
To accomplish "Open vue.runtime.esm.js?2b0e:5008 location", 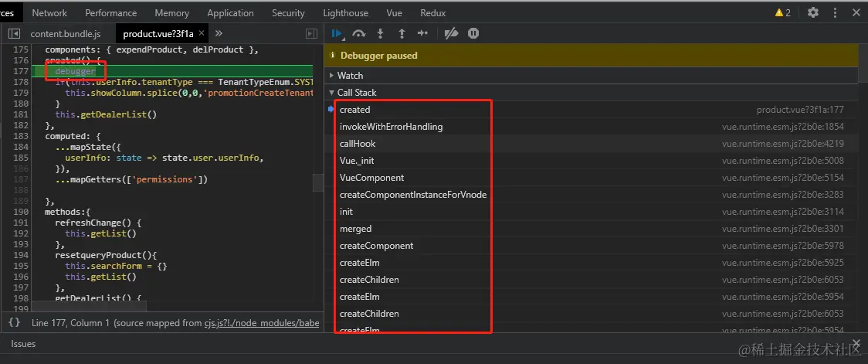I will tap(783, 161).
